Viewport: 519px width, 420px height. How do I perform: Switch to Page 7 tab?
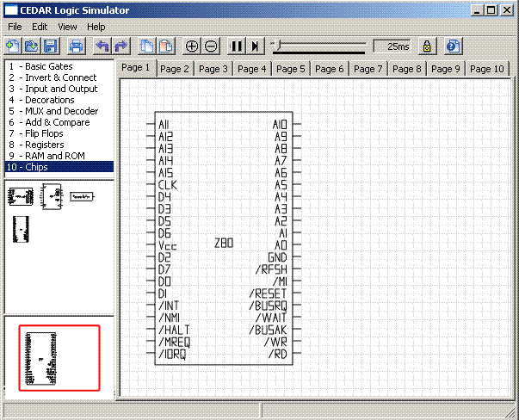[368, 69]
